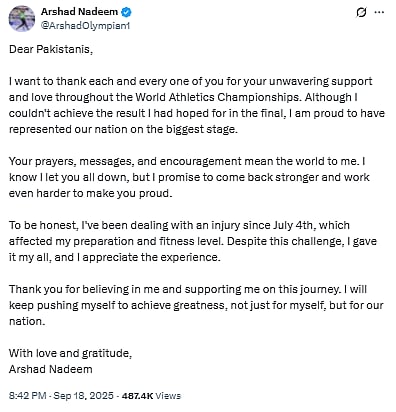Click the 487.4K Views count
The width and height of the screenshot is (396, 412).
tap(151, 396)
